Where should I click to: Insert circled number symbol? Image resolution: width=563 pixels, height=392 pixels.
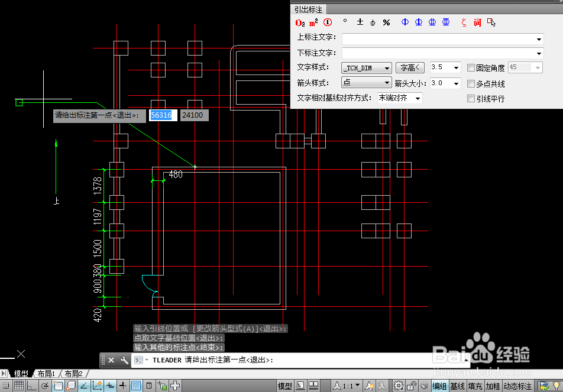328,22
